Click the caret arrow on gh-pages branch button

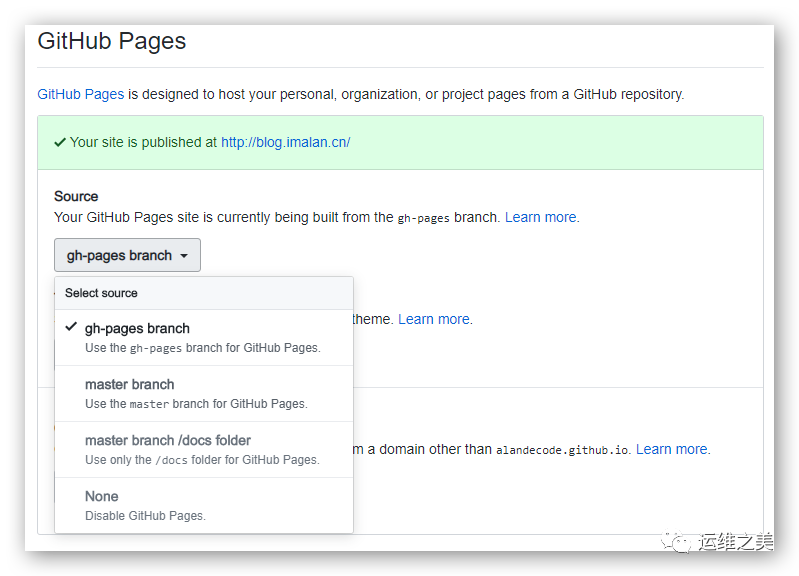[x=184, y=256]
